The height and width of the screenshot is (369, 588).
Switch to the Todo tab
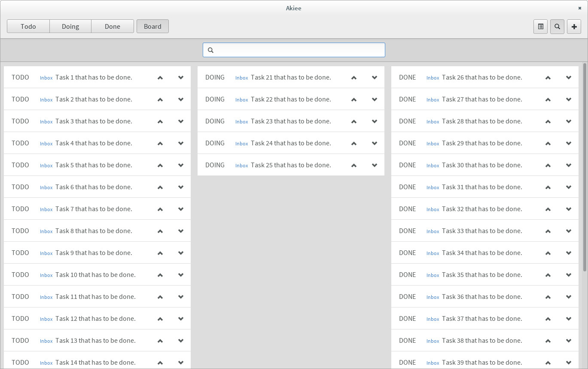(28, 26)
